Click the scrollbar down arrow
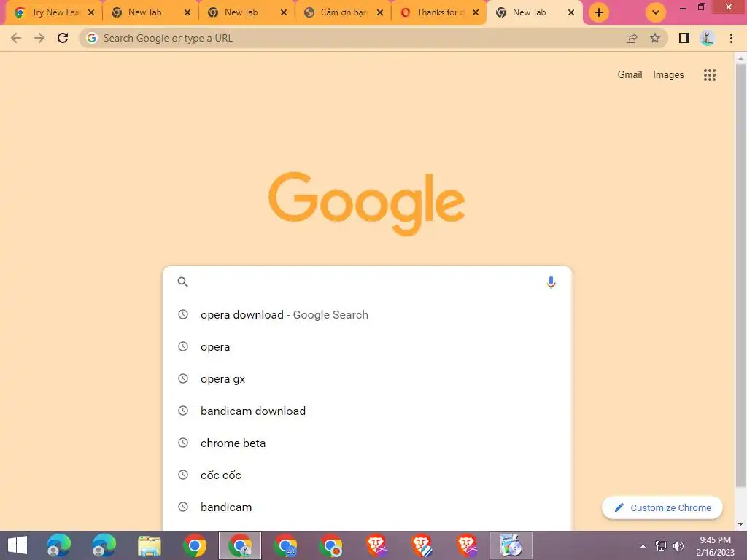 (740, 524)
